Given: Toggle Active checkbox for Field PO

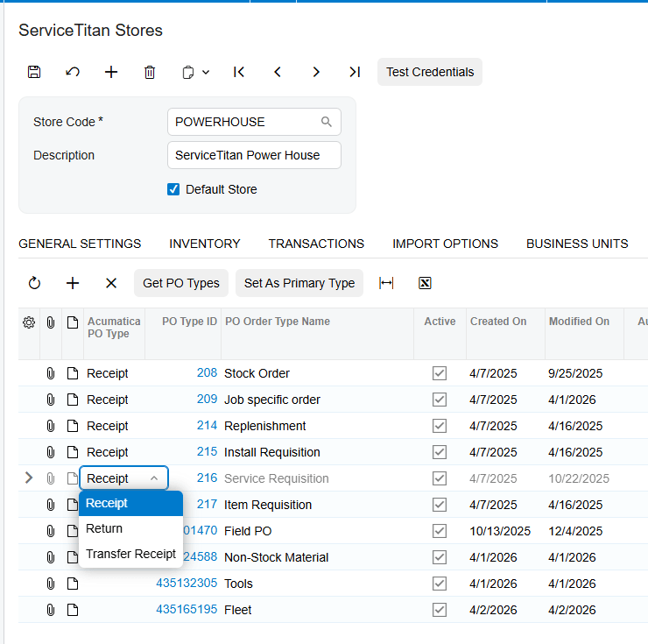Looking at the screenshot, I should pos(440,531).
